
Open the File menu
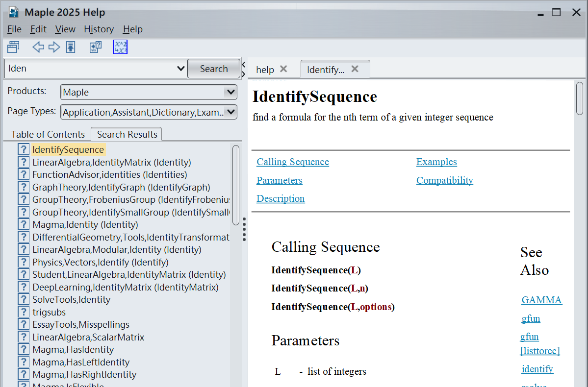point(14,29)
